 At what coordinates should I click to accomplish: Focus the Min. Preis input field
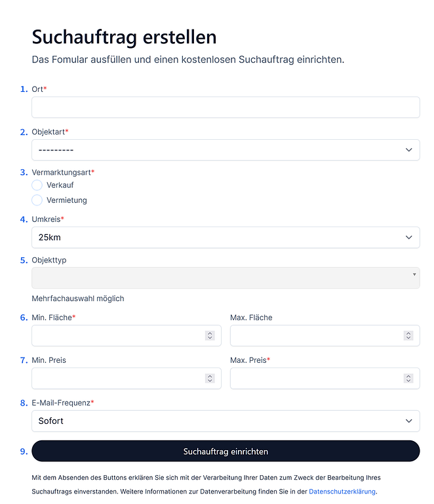(118, 378)
